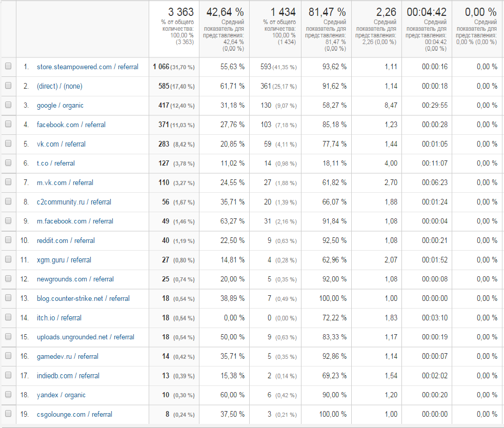Enable checkbox beside reddit.com / referral
Image resolution: width=504 pixels, height=428 pixels.
tap(8, 240)
